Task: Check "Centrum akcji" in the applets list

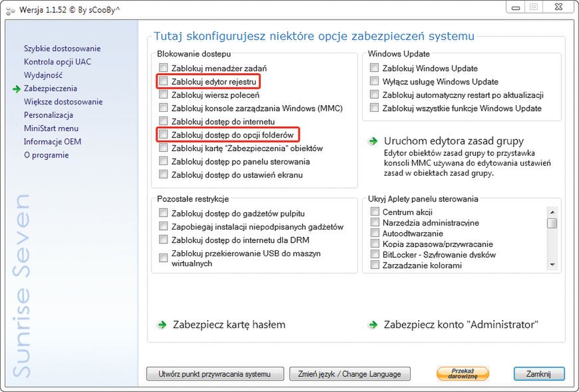Action: (x=374, y=212)
